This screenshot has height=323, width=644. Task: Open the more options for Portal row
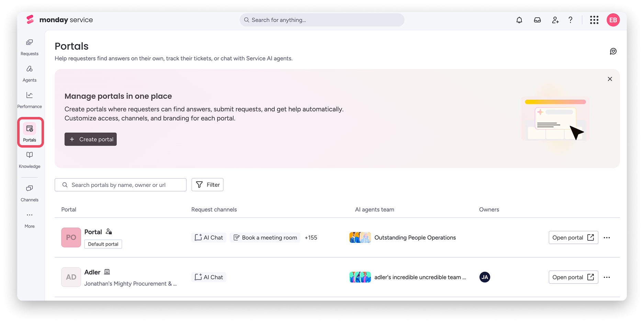point(607,238)
